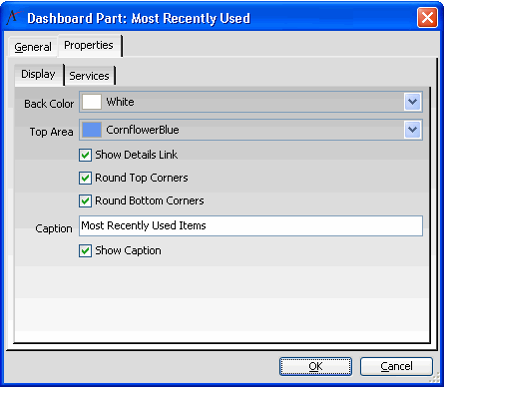Click the application icon in title bar

(x=13, y=17)
